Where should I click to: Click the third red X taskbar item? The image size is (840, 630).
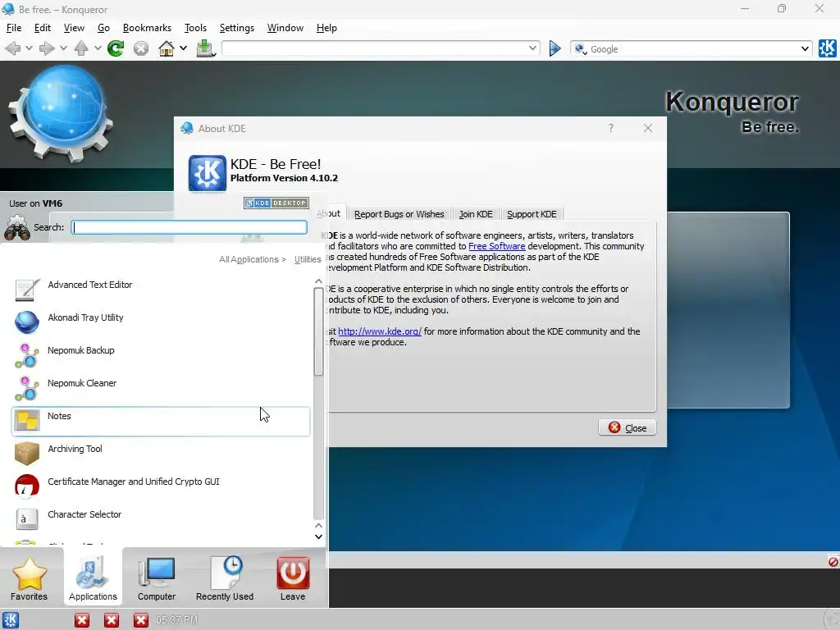(x=141, y=620)
